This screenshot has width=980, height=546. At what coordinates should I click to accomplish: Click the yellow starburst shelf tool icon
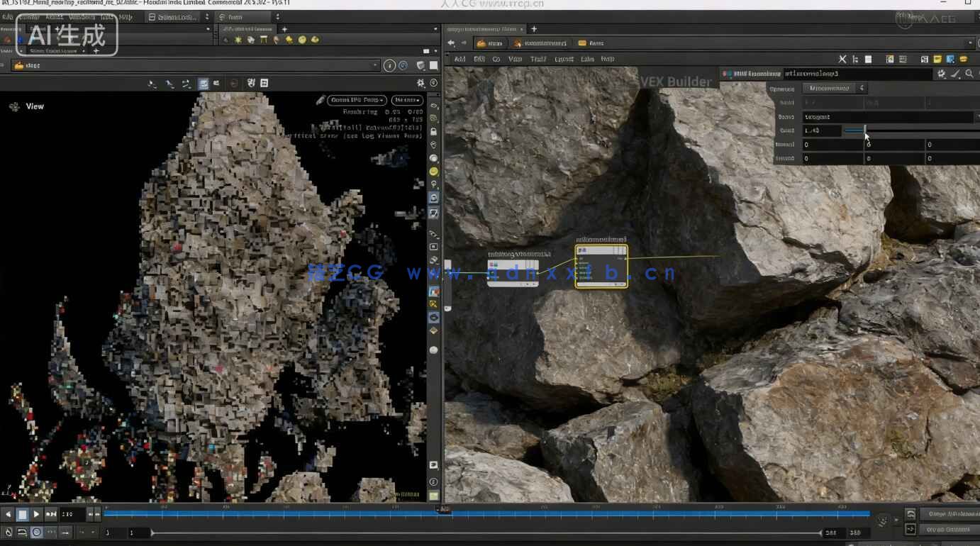pyautogui.click(x=238, y=40)
